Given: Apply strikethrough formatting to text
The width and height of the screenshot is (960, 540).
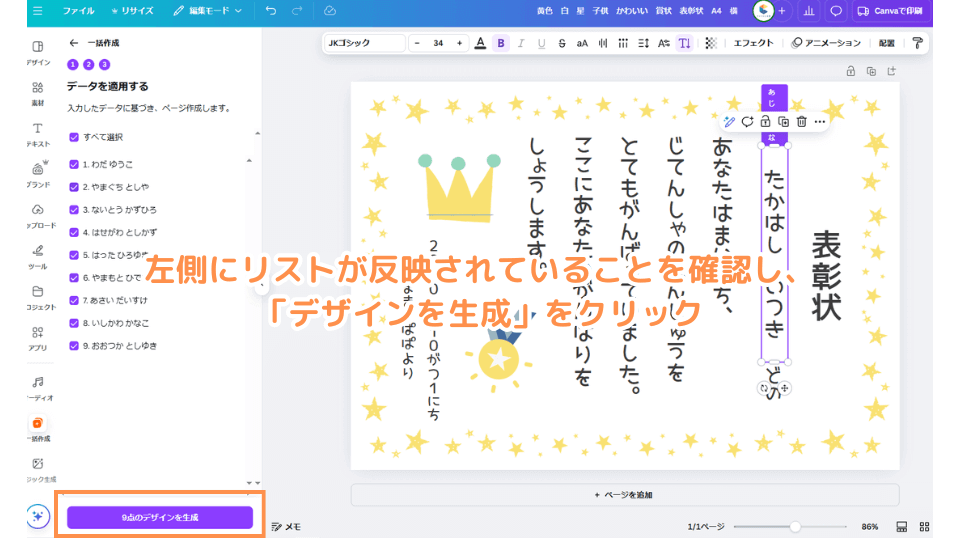Looking at the screenshot, I should point(562,43).
